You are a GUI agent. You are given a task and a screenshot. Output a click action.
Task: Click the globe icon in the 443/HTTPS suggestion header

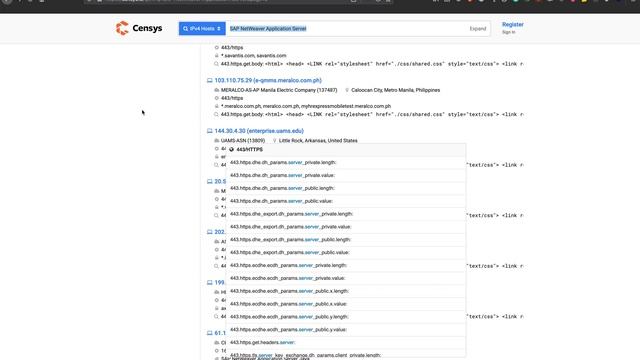pos(231,150)
